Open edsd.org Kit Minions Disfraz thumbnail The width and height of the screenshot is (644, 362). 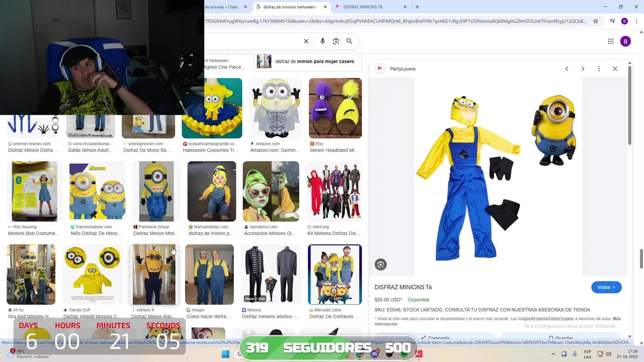[334, 191]
